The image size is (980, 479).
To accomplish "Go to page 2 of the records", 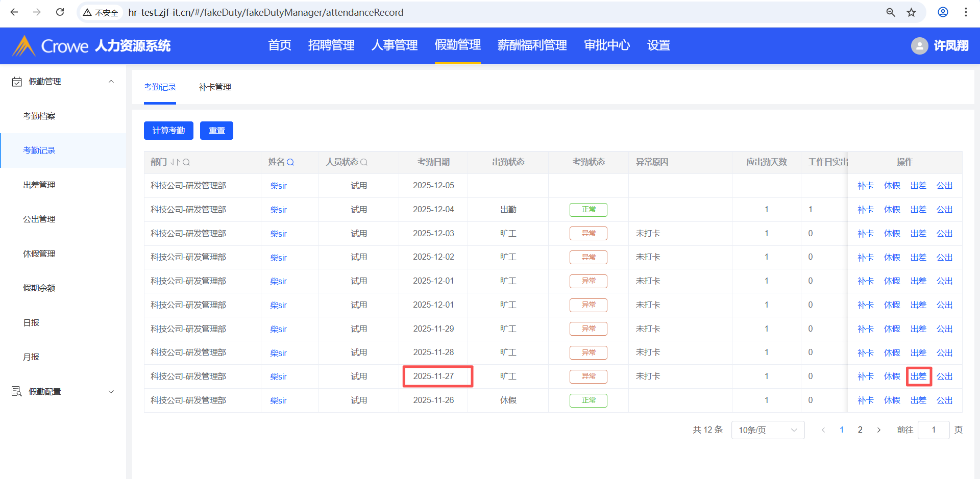I will (860, 430).
